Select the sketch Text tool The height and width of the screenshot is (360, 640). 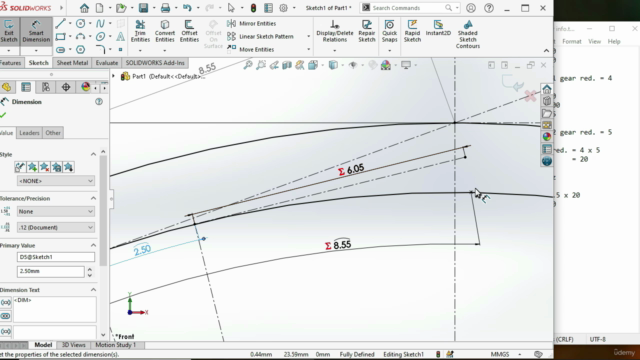[x=120, y=36]
